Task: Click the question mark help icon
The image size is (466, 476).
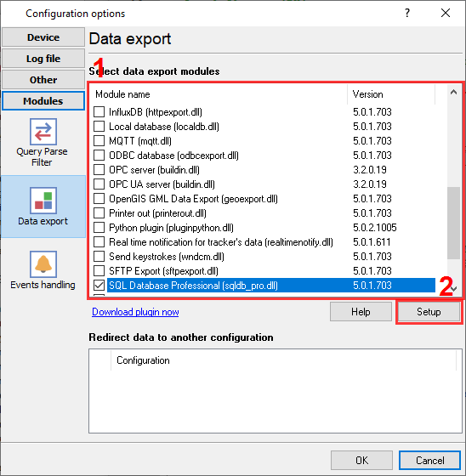Action: [407, 13]
